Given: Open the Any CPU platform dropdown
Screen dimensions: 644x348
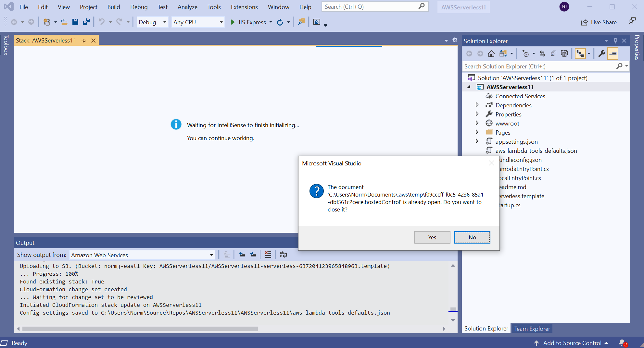Looking at the screenshot, I should tap(198, 22).
